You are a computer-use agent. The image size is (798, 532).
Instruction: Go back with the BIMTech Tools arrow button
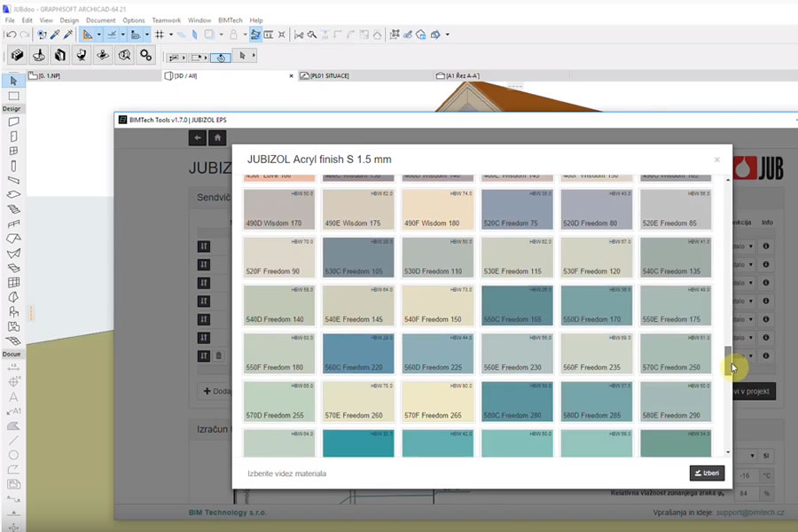point(198,137)
